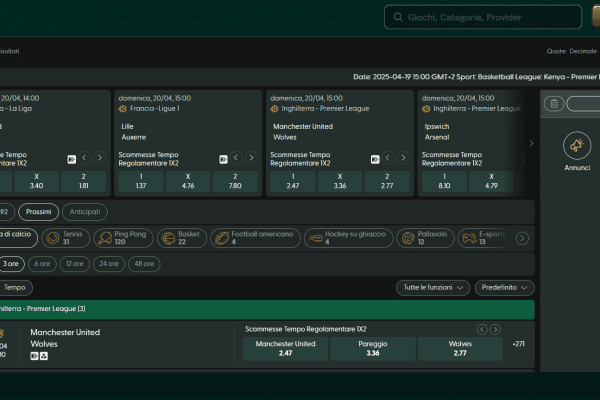Open Manchester United Wolves match in list
Image resolution: width=600 pixels, height=400 pixels.
pyautogui.click(x=65, y=338)
